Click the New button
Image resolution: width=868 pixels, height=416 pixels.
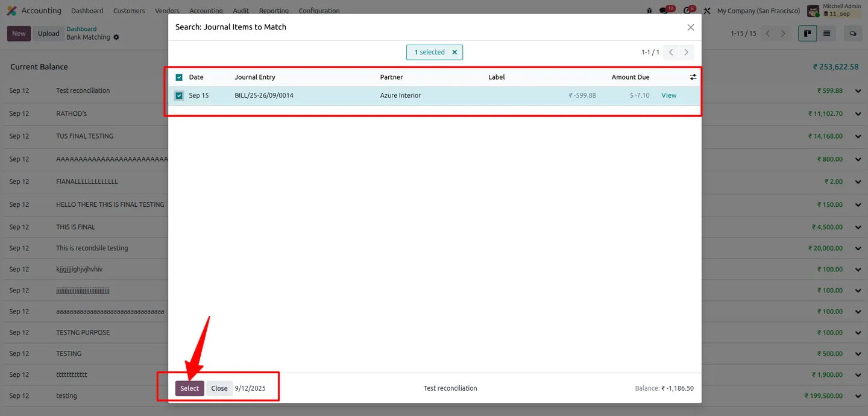coord(19,34)
